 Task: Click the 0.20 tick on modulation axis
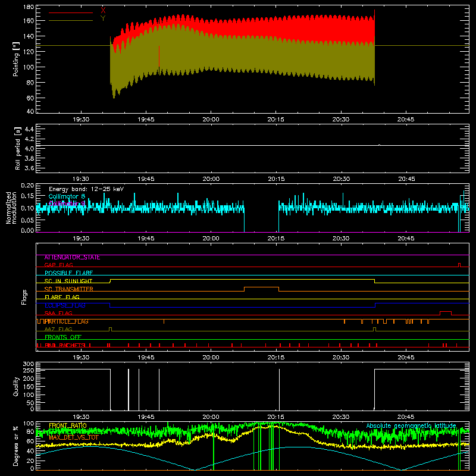[x=27, y=186]
